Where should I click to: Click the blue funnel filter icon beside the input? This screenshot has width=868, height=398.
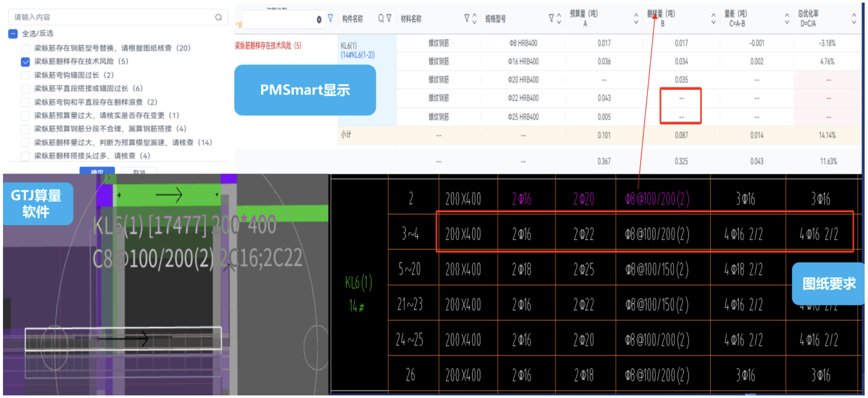pyautogui.click(x=330, y=18)
